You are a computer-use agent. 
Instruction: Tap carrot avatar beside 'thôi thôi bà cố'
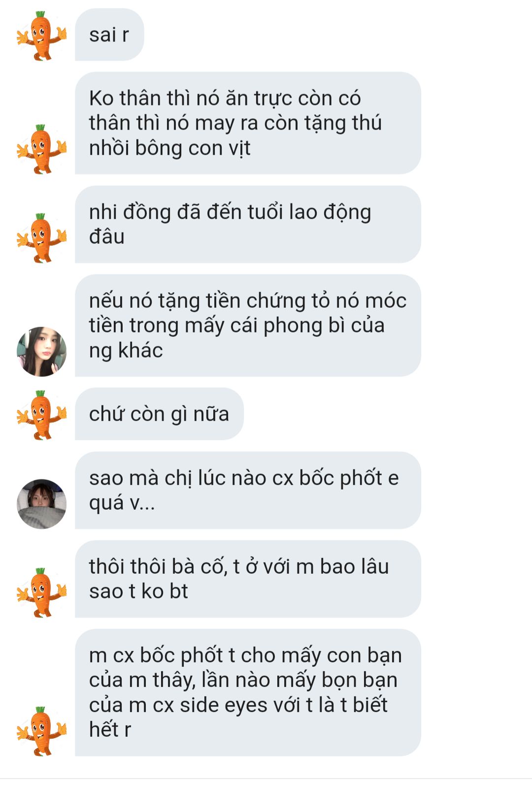41,592
